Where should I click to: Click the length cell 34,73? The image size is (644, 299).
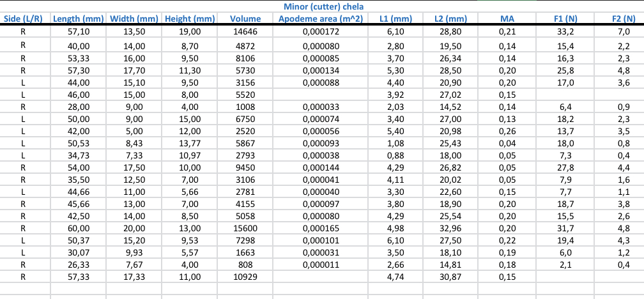click(x=79, y=156)
